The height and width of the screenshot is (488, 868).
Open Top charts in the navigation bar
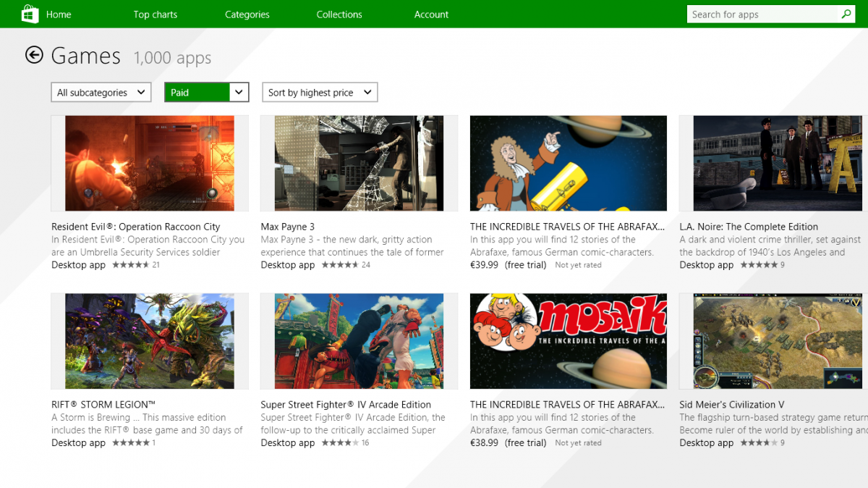[x=156, y=14]
